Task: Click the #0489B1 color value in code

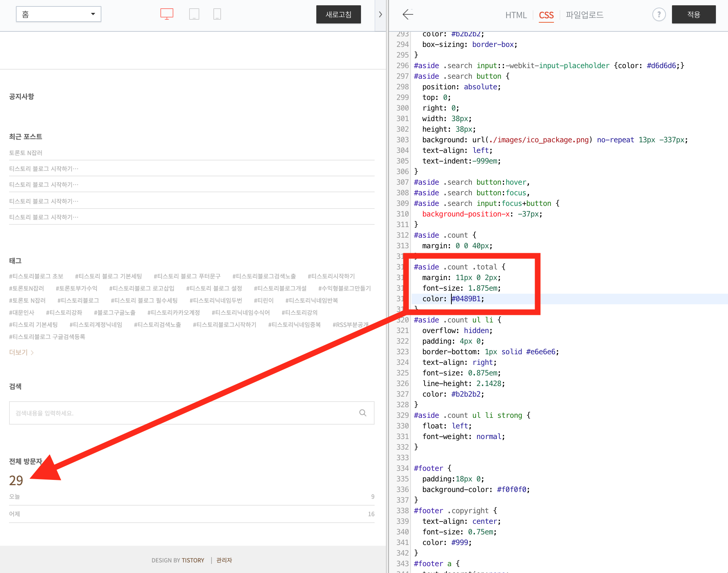Action: (466, 299)
